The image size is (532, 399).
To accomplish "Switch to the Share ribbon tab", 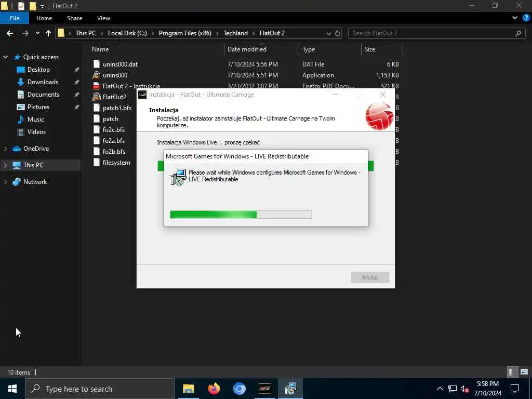I will (74, 18).
